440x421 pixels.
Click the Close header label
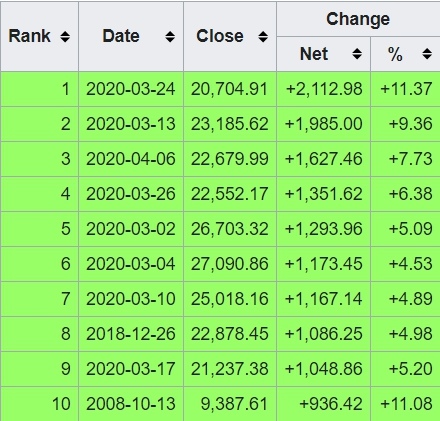click(x=220, y=36)
